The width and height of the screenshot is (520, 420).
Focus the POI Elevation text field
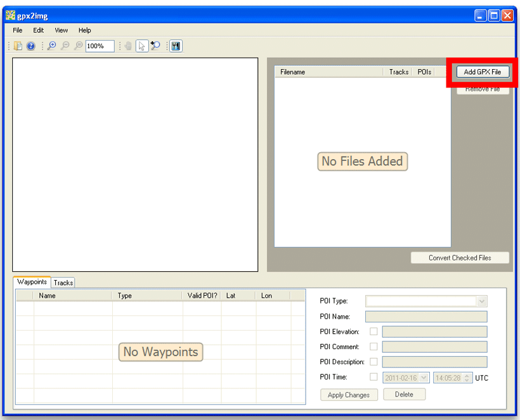click(x=434, y=331)
